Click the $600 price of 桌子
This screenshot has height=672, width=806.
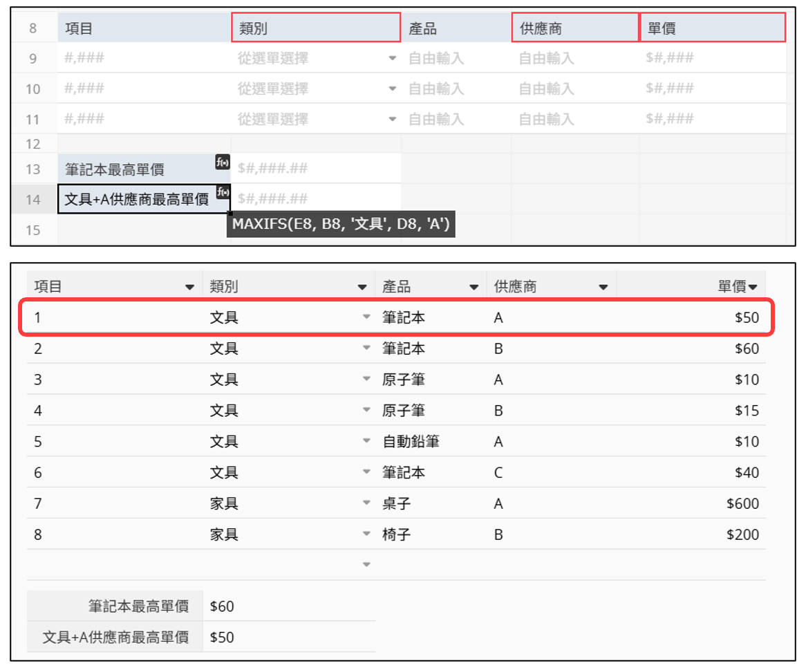pyautogui.click(x=742, y=504)
